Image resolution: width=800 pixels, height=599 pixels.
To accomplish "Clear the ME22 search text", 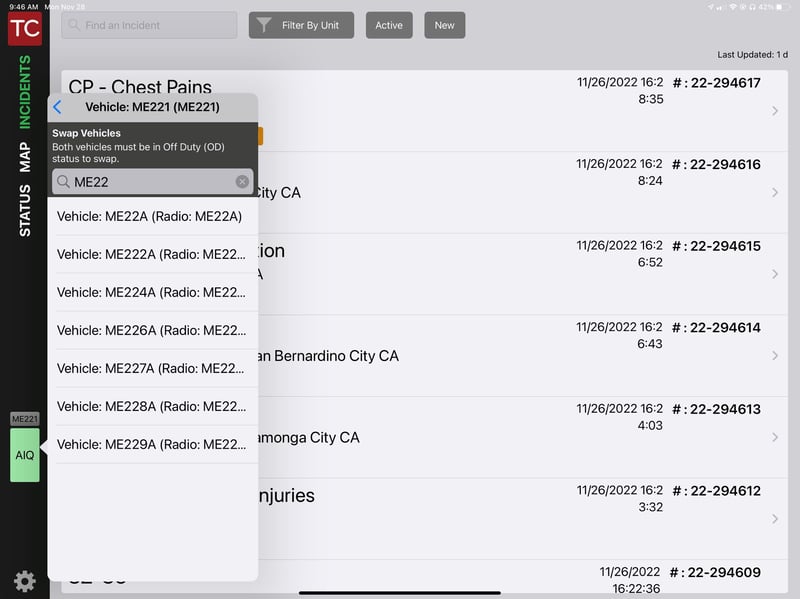I will (x=242, y=182).
